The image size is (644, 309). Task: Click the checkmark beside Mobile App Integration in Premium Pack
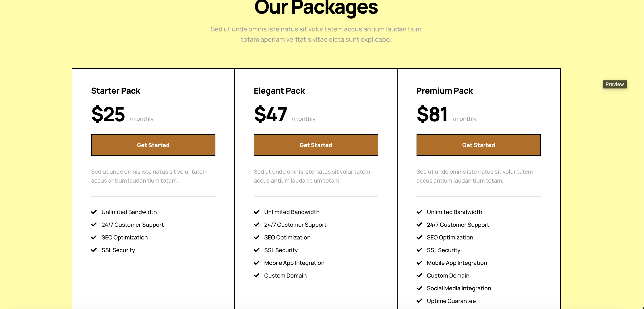coord(419,263)
